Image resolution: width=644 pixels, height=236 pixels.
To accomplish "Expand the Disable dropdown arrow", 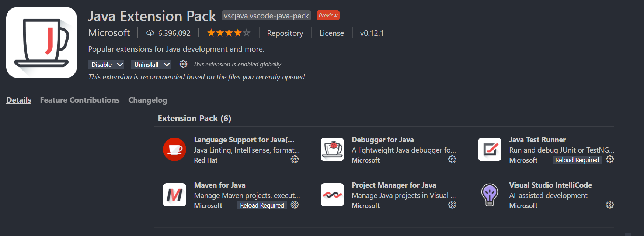I will click(120, 65).
